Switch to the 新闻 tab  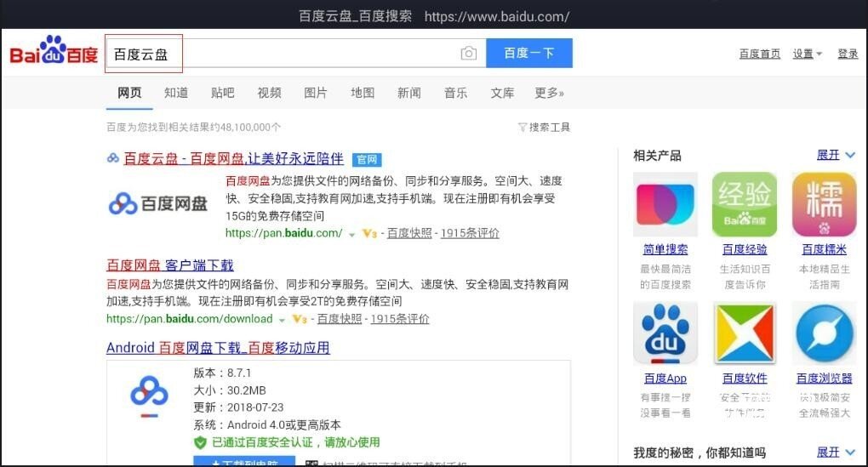(x=409, y=93)
